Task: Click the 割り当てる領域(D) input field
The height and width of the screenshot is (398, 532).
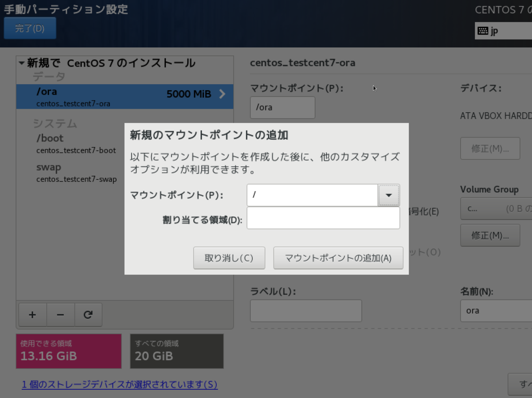Action: pos(323,218)
